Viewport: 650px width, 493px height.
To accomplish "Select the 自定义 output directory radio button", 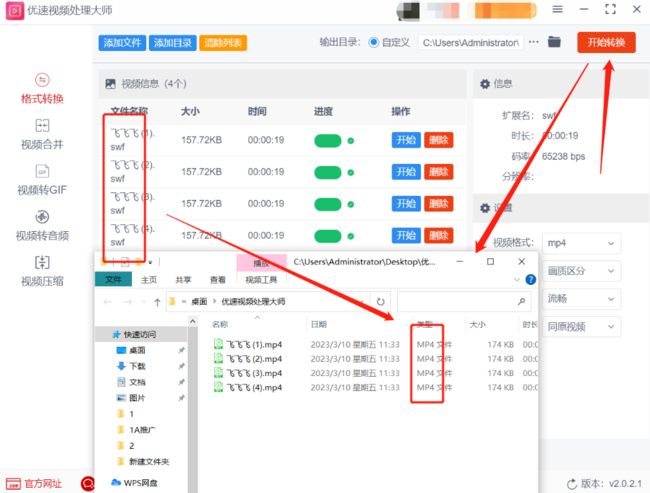I will click(374, 42).
